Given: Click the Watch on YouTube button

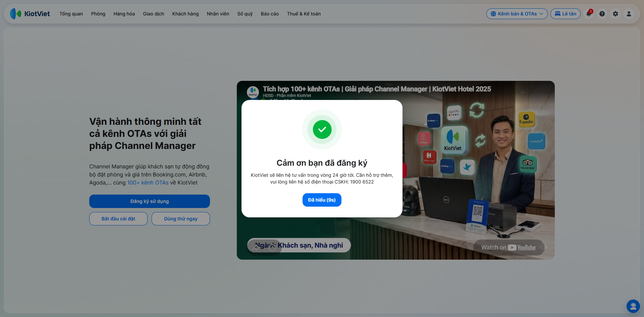Looking at the screenshot, I should 509,248.
